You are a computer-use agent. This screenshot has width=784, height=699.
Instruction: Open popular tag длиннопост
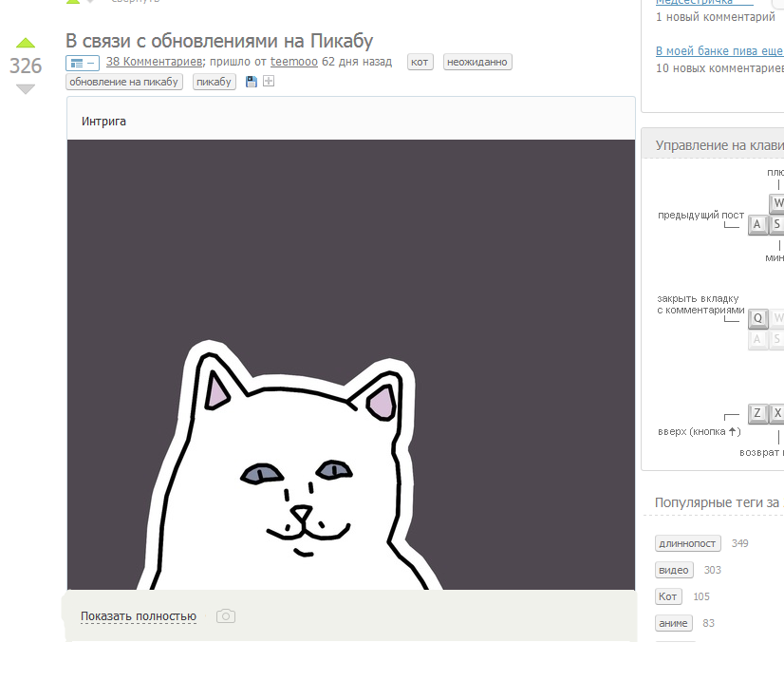click(687, 543)
